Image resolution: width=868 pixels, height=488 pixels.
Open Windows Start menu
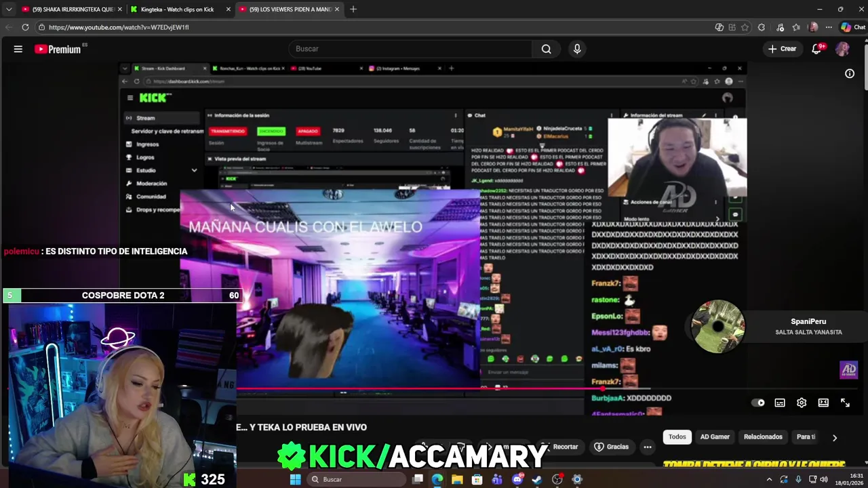pos(295,479)
